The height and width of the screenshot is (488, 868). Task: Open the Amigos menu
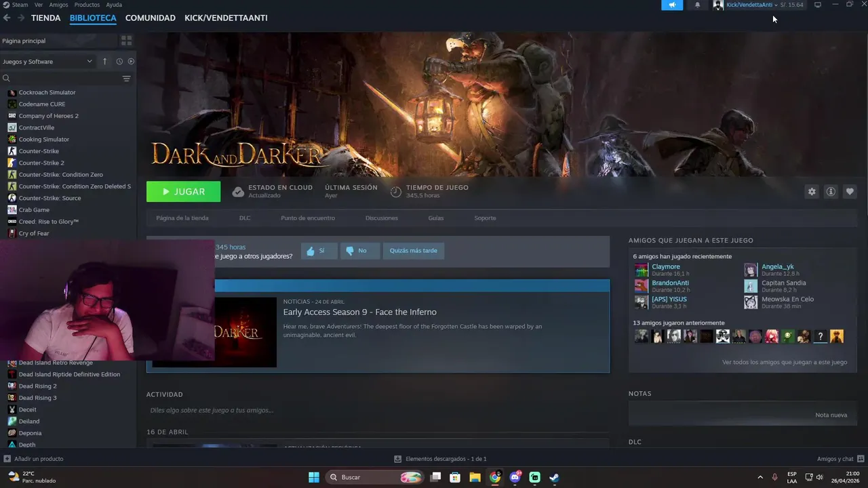pos(59,5)
